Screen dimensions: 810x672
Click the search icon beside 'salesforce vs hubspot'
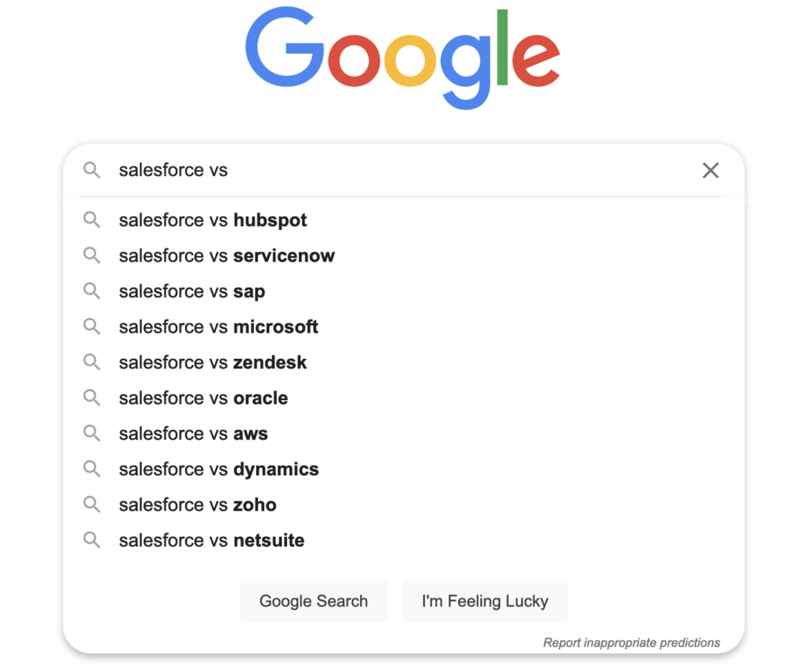[x=92, y=220]
